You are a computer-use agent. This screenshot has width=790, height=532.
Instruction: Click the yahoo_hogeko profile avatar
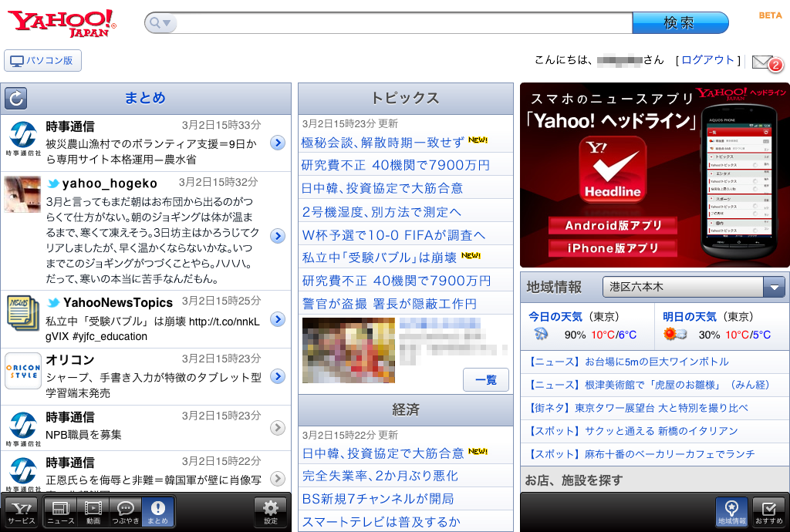point(22,194)
